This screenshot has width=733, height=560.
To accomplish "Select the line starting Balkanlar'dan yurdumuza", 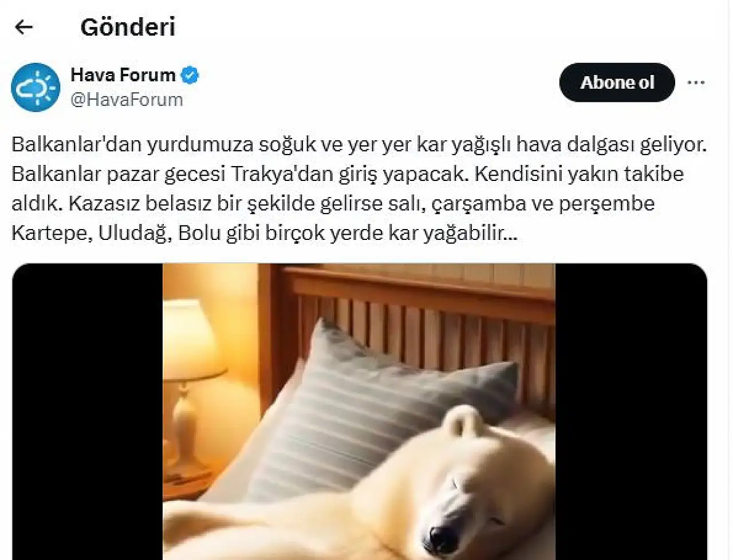I will pyautogui.click(x=359, y=144).
